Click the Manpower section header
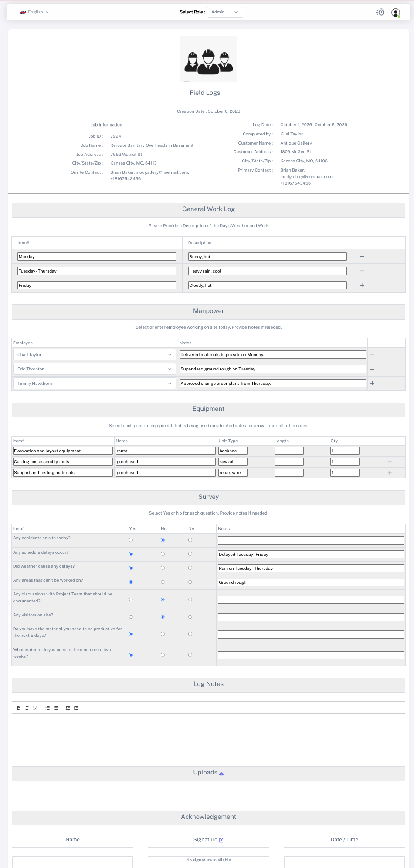Viewport: 414px width, 868px height. tap(208, 311)
